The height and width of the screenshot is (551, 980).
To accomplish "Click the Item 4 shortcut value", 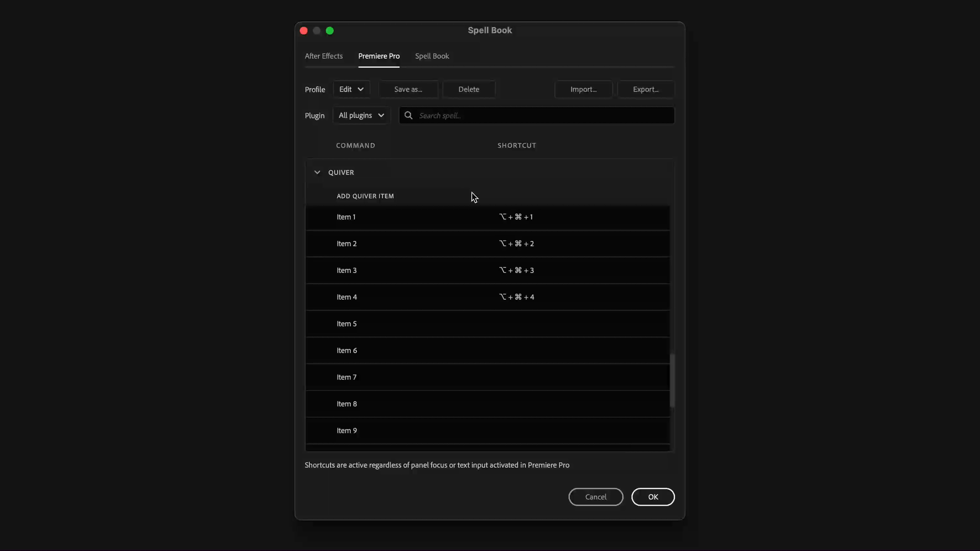I will [x=516, y=297].
